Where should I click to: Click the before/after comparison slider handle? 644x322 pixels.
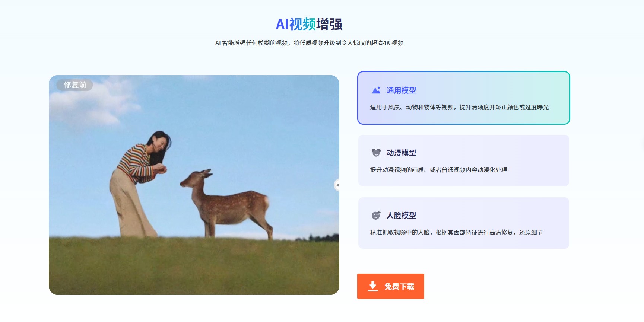point(337,185)
